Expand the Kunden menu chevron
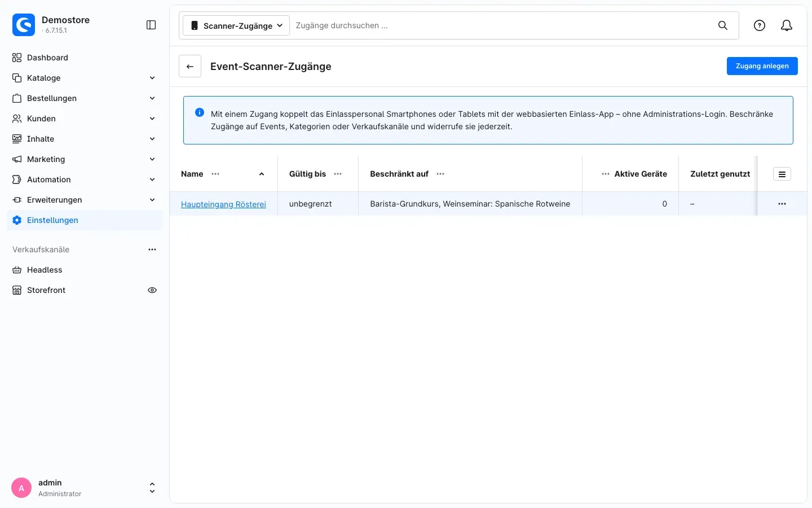This screenshot has width=812, height=508. point(152,119)
